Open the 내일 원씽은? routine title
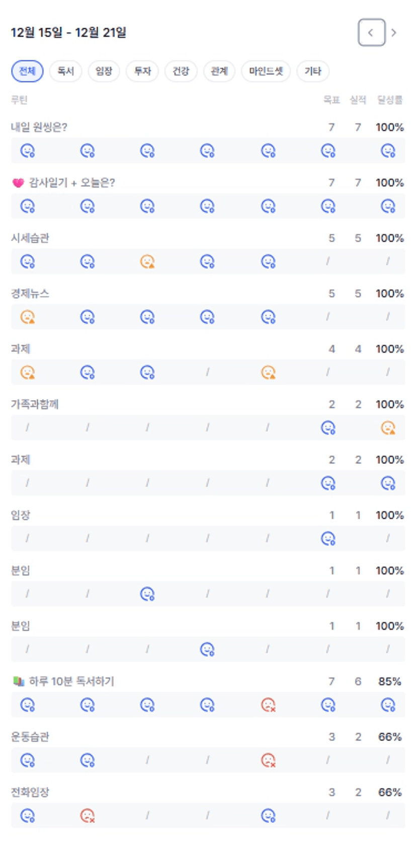The width and height of the screenshot is (416, 868). point(39,127)
